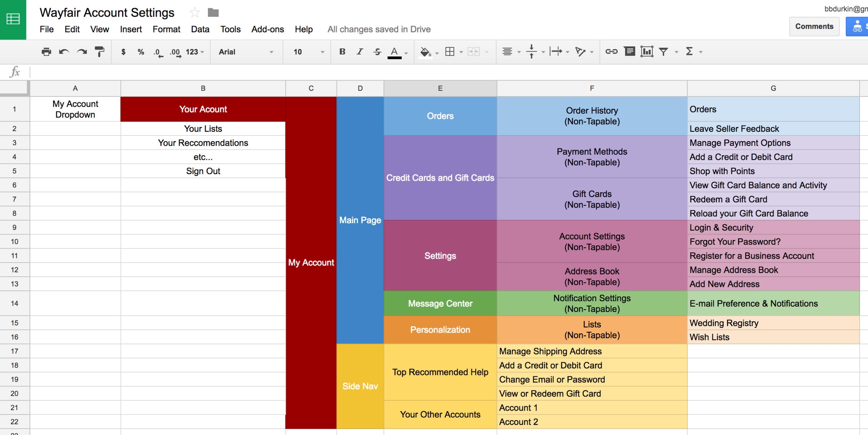The image size is (868, 435).
Task: Open the text color picker
Action: coord(394,52)
